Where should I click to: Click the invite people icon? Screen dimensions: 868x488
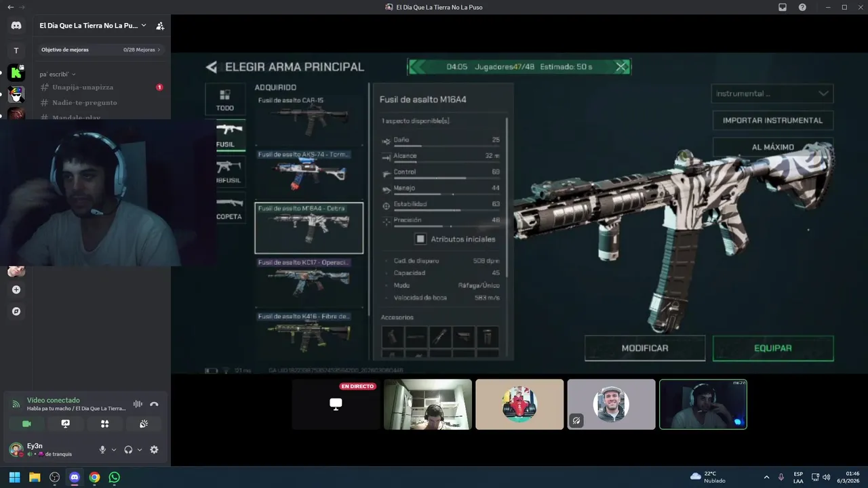pyautogui.click(x=160, y=26)
